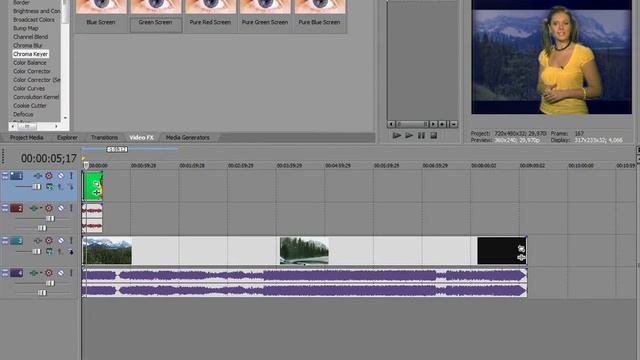
Task: Select the mountain clip on track 3
Action: (107, 251)
